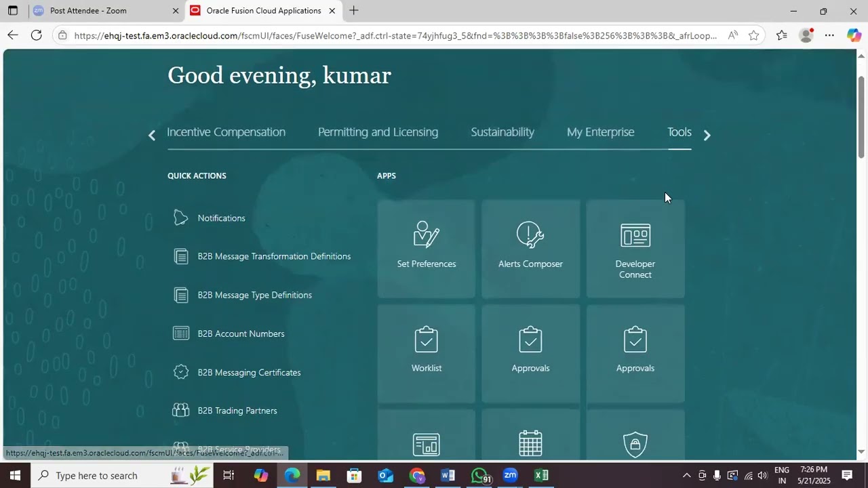Screen dimensions: 868x488
Task: Open the Notifications quick action link
Action: 222,218
